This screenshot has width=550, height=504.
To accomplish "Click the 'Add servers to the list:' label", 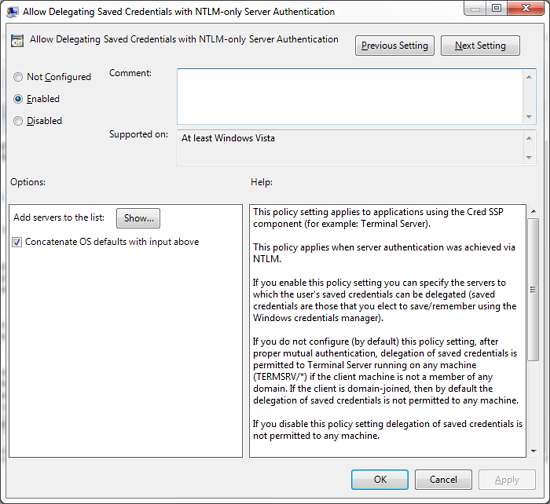I will pos(59,217).
